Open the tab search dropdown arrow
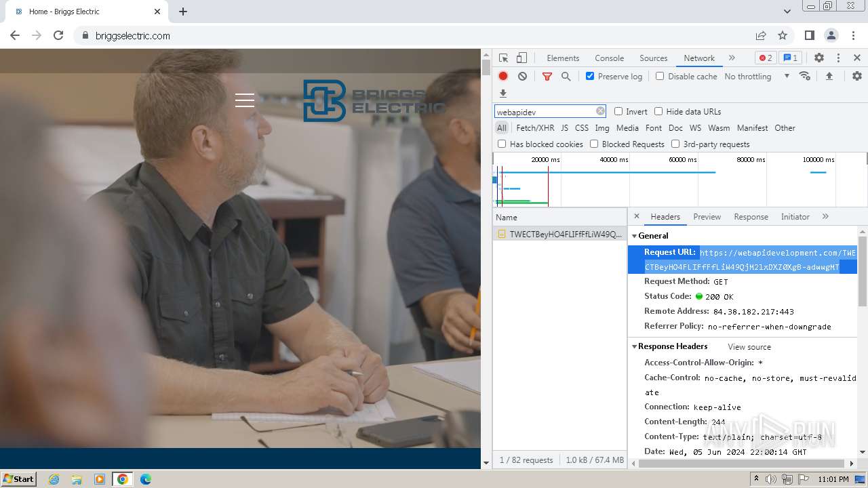This screenshot has width=868, height=488. pyautogui.click(x=787, y=12)
